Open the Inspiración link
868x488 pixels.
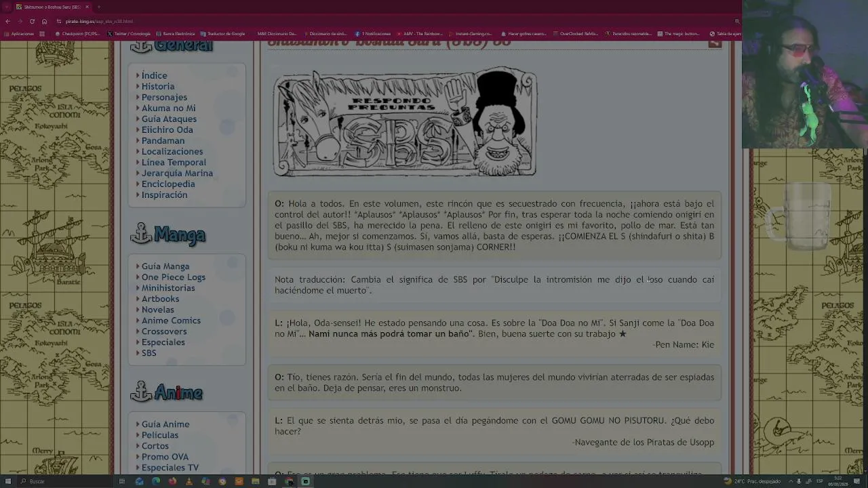[164, 195]
